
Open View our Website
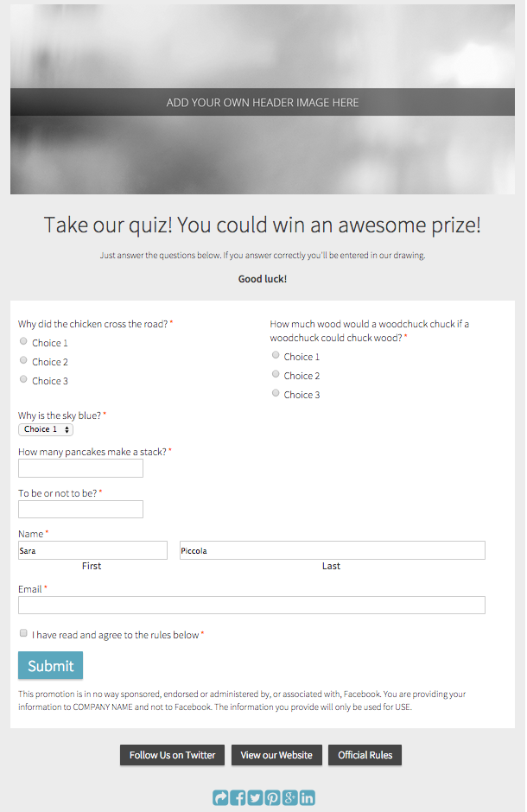(x=276, y=754)
